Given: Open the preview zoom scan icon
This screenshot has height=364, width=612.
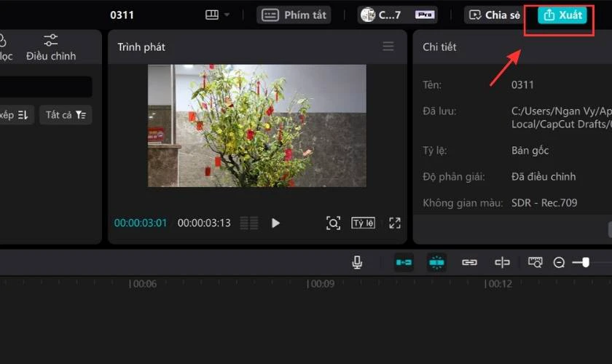Looking at the screenshot, I should (x=334, y=223).
